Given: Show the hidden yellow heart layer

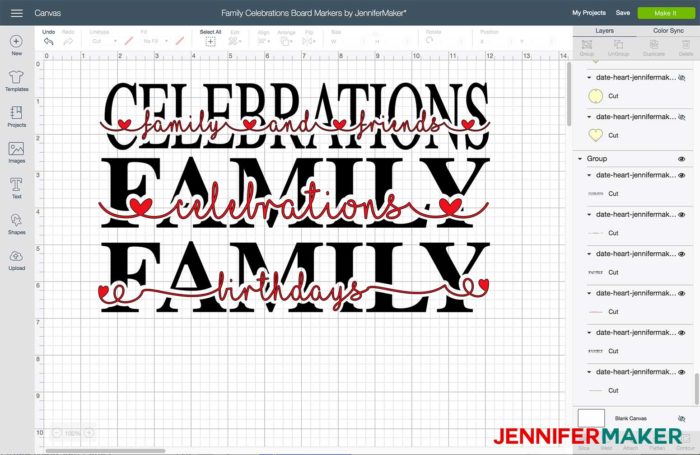Looking at the screenshot, I should pos(682,117).
